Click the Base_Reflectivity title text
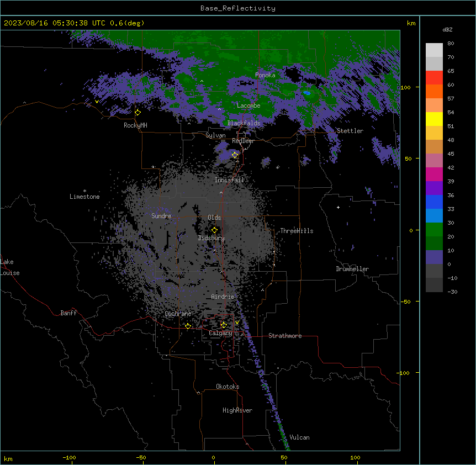 click(238, 8)
